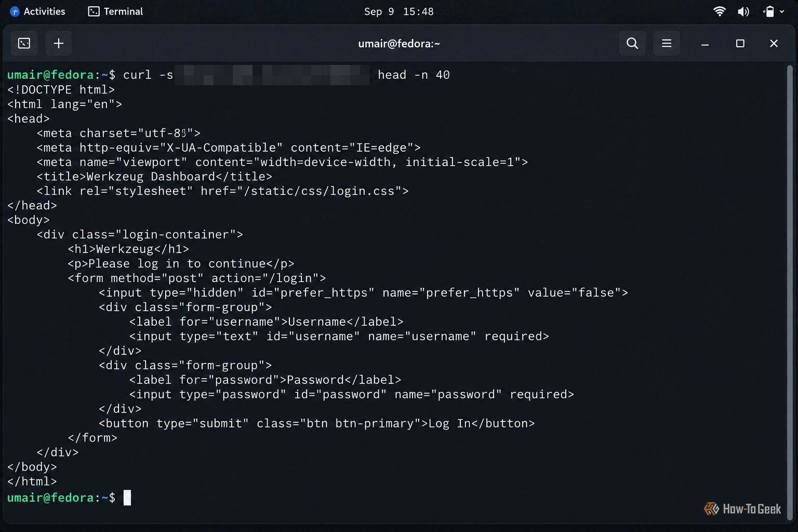This screenshot has width=798, height=532.
Task: Click the Werkzeug Dashboard title line
Action: pyautogui.click(x=154, y=177)
